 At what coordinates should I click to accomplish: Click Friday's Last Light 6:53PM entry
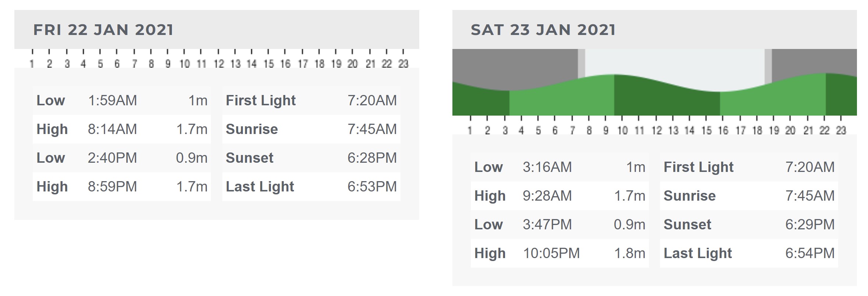point(311,187)
